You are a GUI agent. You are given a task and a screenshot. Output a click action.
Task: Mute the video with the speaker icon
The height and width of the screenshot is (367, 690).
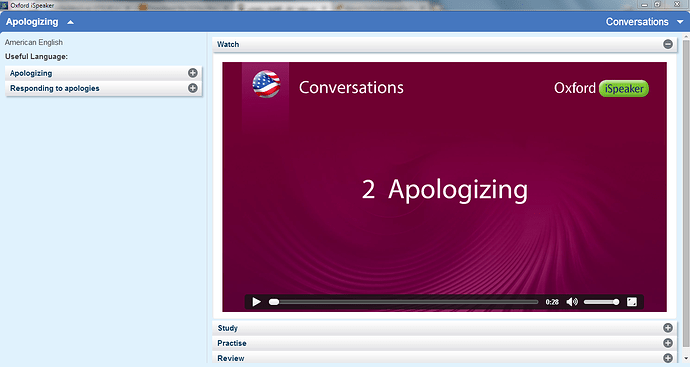click(572, 302)
